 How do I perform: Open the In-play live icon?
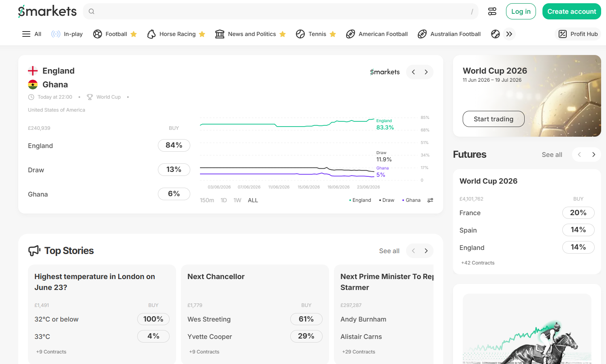(x=56, y=34)
